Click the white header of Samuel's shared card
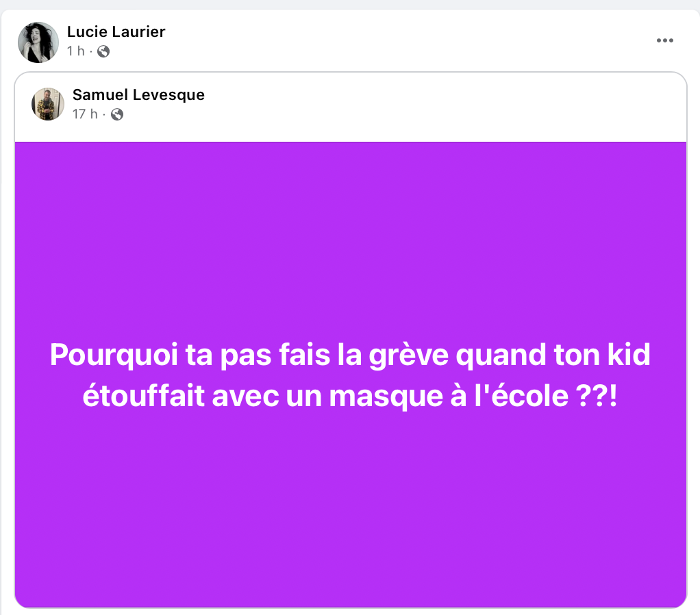Viewport: 700px width, 615px height. pyautogui.click(x=351, y=107)
